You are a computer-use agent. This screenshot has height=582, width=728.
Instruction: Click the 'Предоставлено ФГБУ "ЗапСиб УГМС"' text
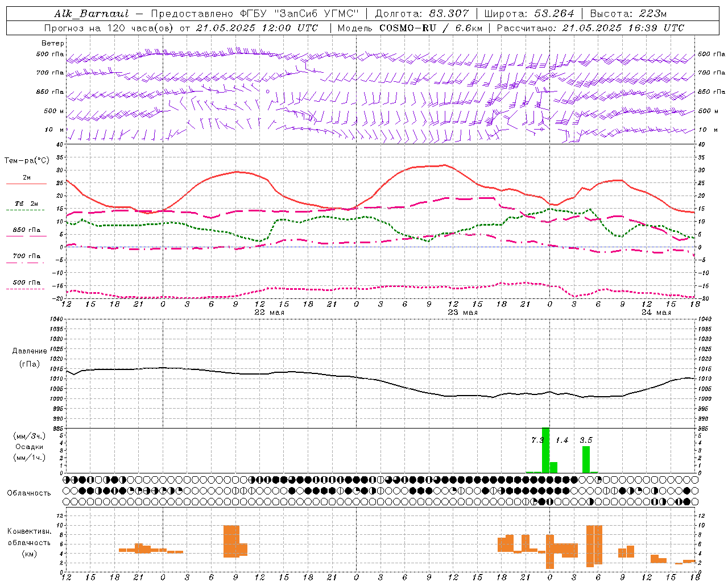click(254, 14)
